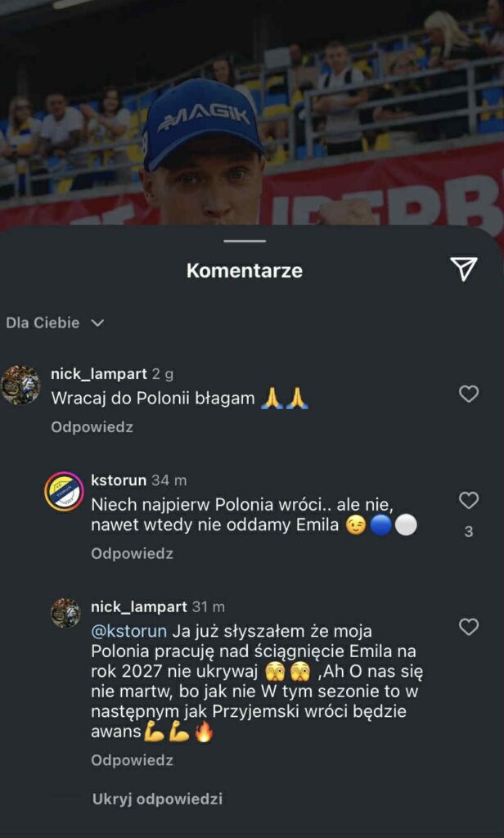Image resolution: width=504 pixels, height=838 pixels.
Task: Open the kstorun profile avatar
Action: click(64, 491)
